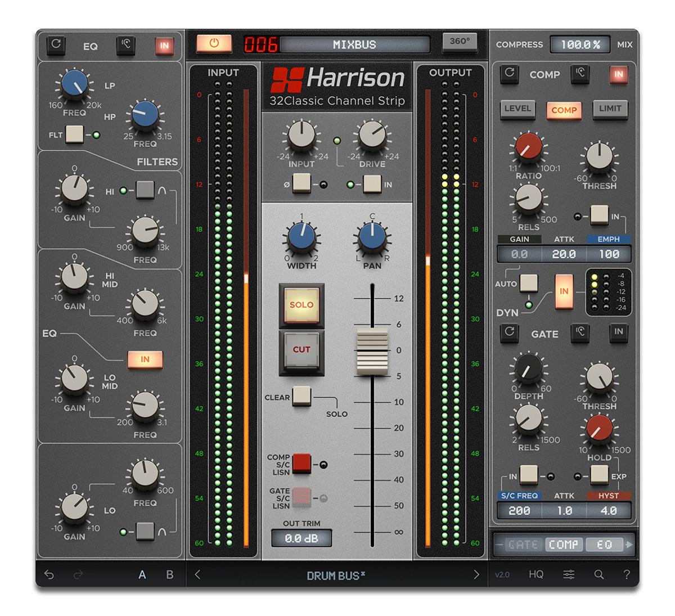The height and width of the screenshot is (616, 675).
Task: Select COMP in the routing order strip
Action: 563,545
